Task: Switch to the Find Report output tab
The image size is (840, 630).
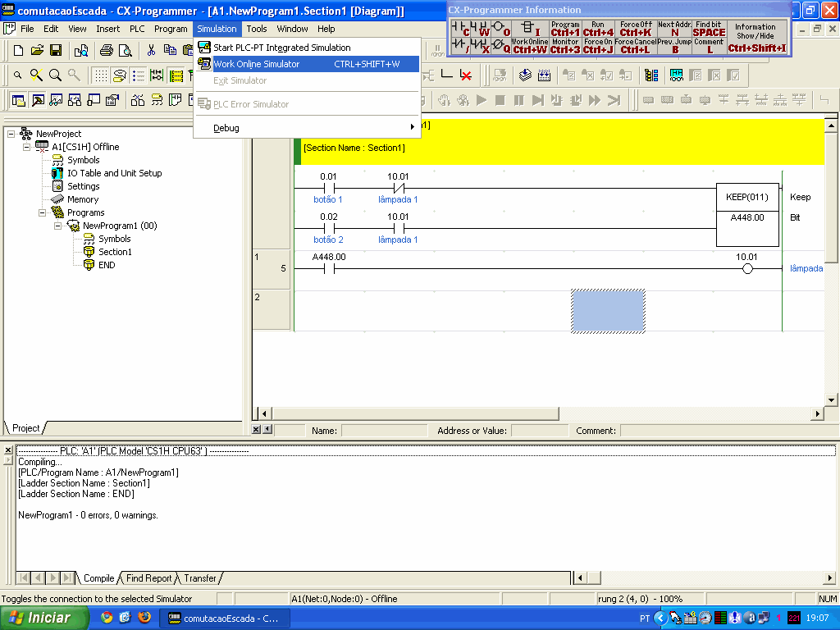Action: point(148,578)
